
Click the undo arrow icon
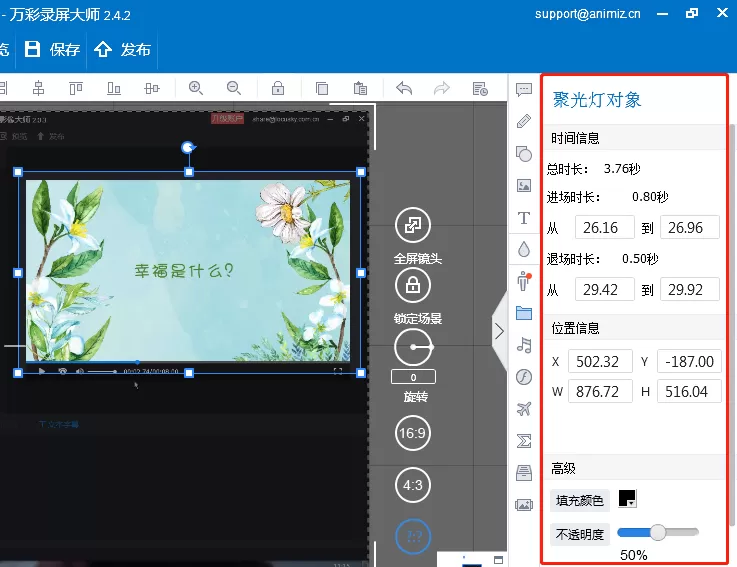point(404,88)
